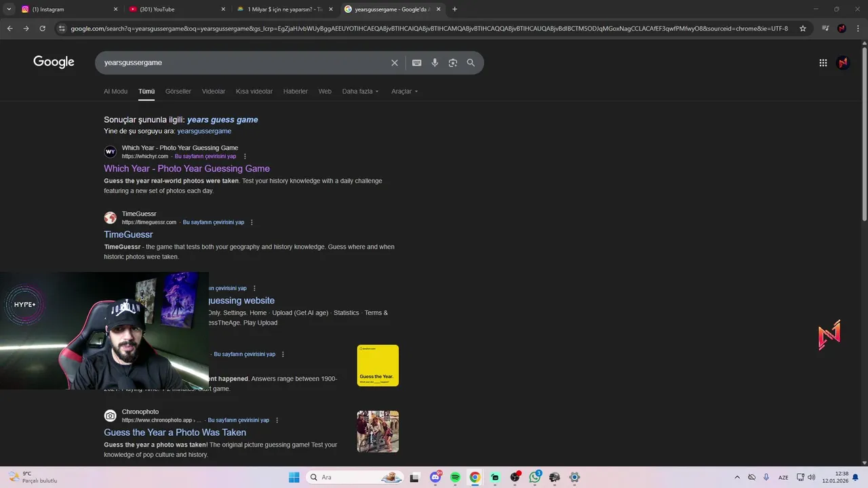Open the Chrome profile avatar in toolbar
The height and width of the screenshot is (488, 868).
(842, 28)
